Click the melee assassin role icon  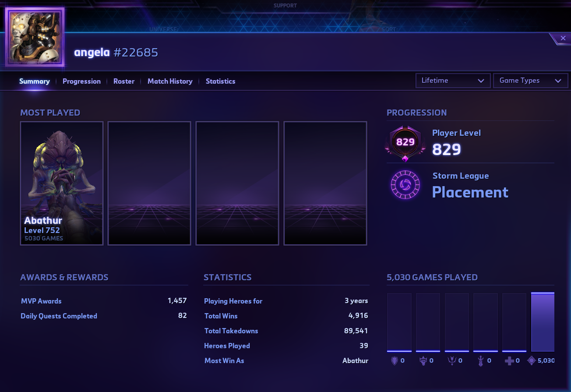(x=480, y=361)
